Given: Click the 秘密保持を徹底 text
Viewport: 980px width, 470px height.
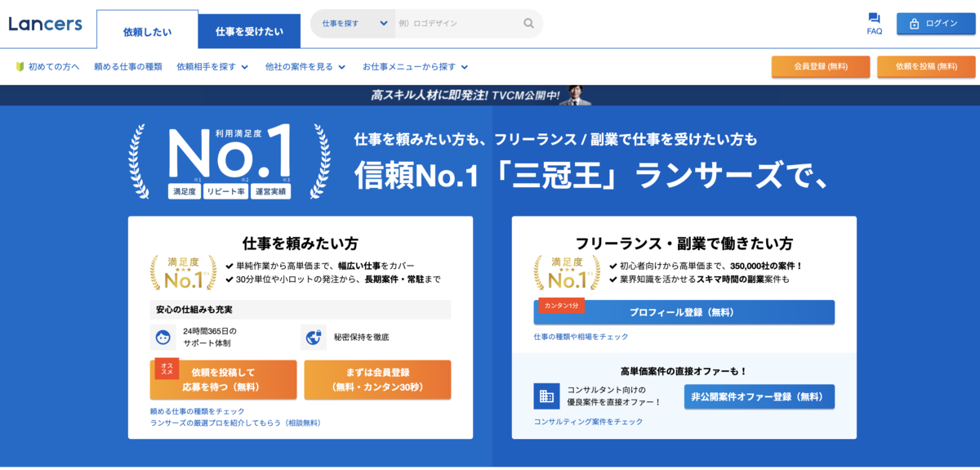Looking at the screenshot, I should [361, 337].
